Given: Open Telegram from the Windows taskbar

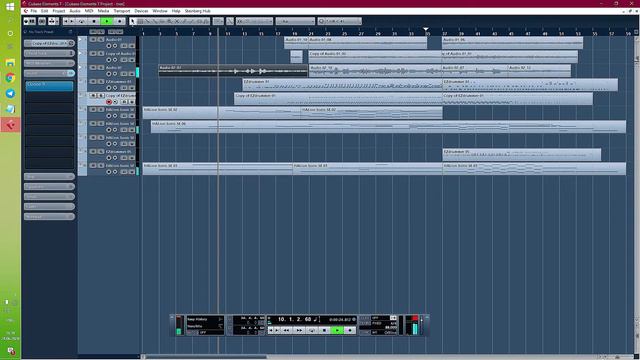Looking at the screenshot, I should (10, 93).
